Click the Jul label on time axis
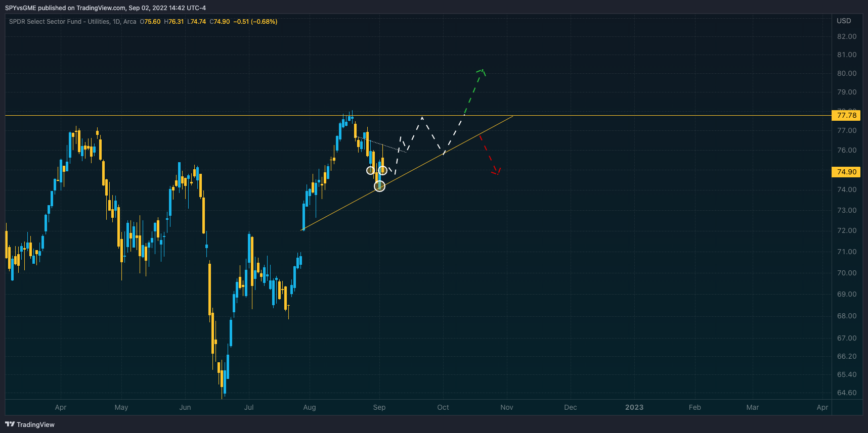 [x=249, y=407]
